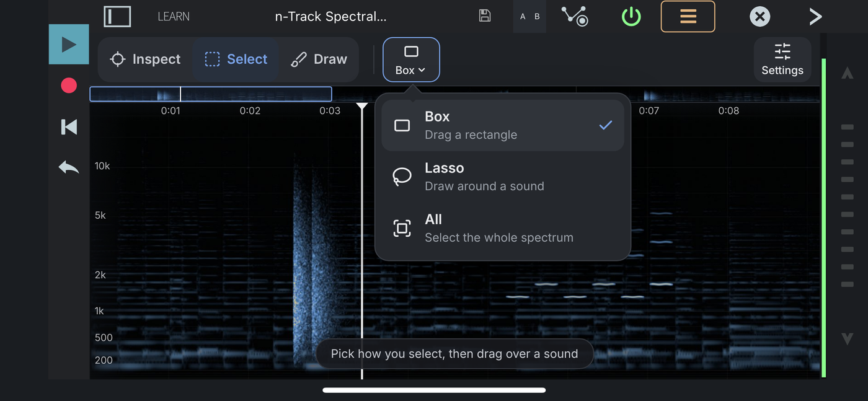Image resolution: width=868 pixels, height=401 pixels.
Task: Click the 500 frequency label
Action: (104, 338)
